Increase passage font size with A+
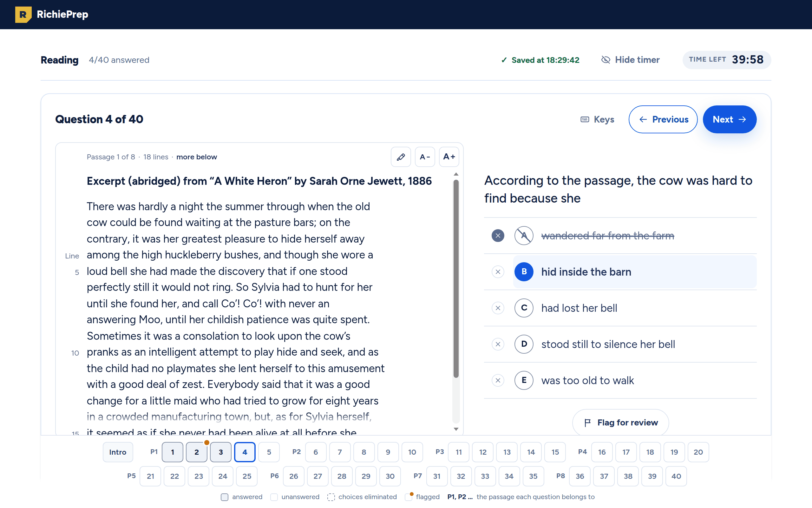The width and height of the screenshot is (812, 508). click(449, 157)
